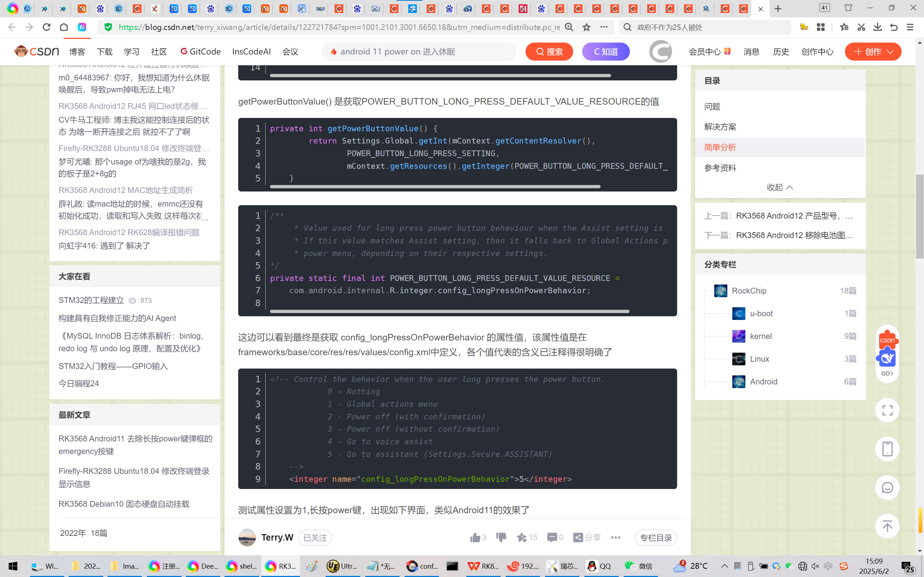Click the CSDN search input field
The height and width of the screenshot is (577, 924).
click(420, 52)
